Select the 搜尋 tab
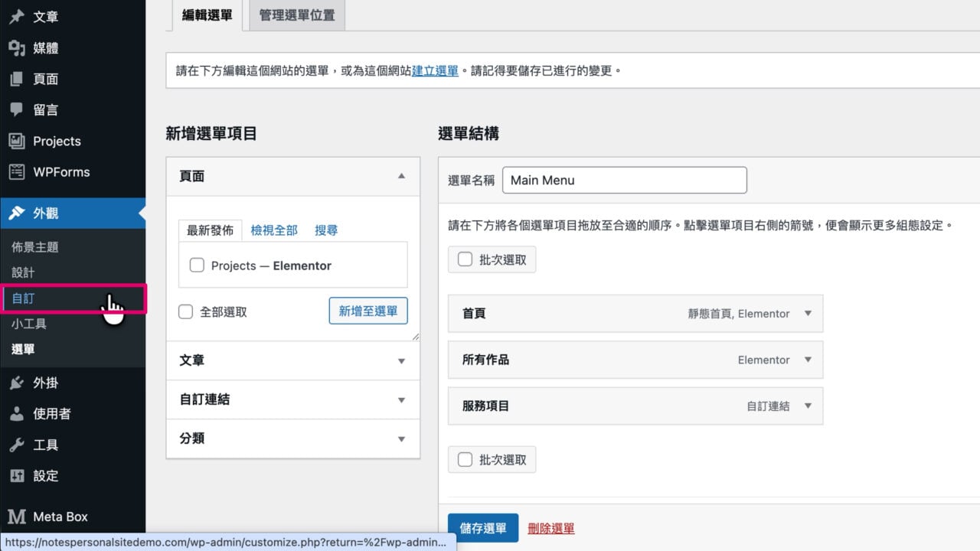This screenshot has width=980, height=551. (x=326, y=230)
